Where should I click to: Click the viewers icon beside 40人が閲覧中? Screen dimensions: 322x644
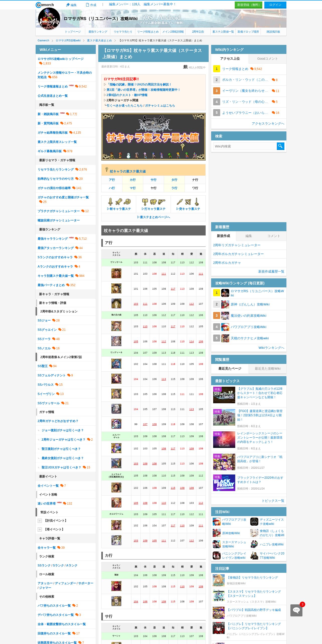[x=185, y=67]
